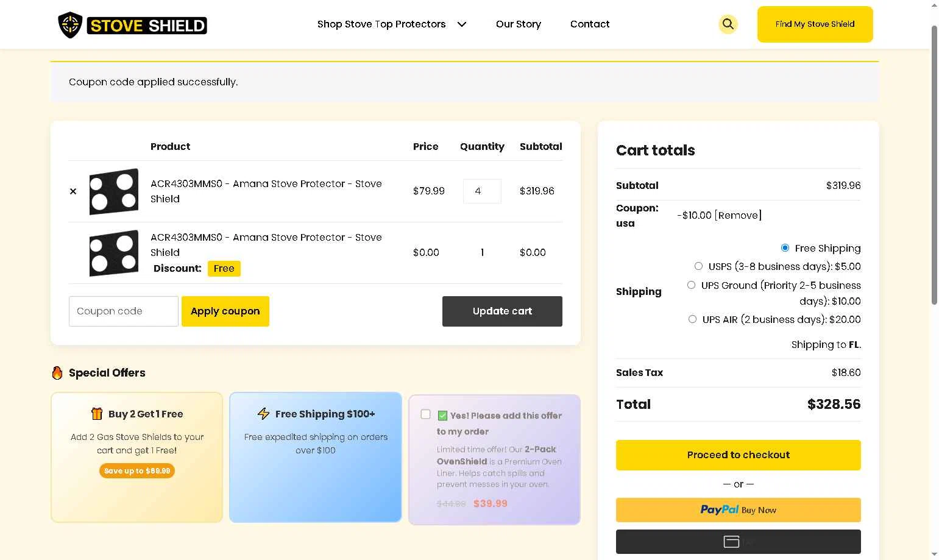The width and height of the screenshot is (939, 560).
Task: Click the $39.99 OvenShield price
Action: [x=491, y=504]
